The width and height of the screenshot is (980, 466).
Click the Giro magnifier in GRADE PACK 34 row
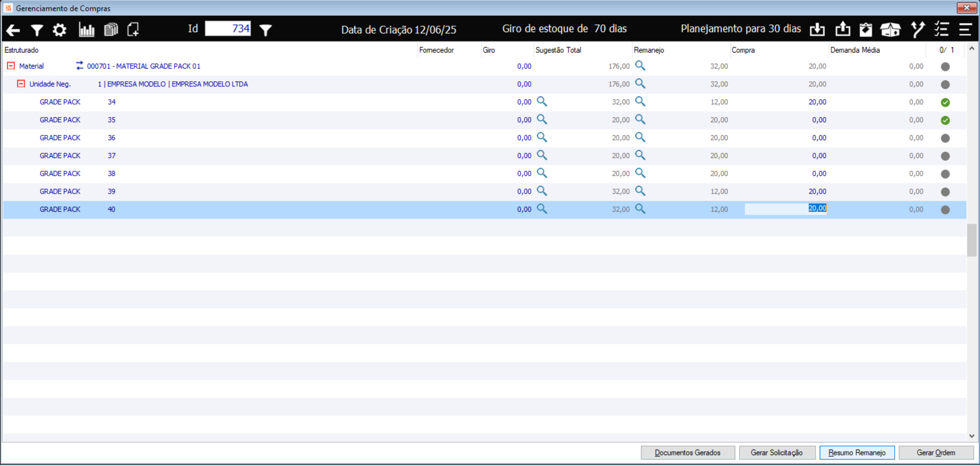542,101
